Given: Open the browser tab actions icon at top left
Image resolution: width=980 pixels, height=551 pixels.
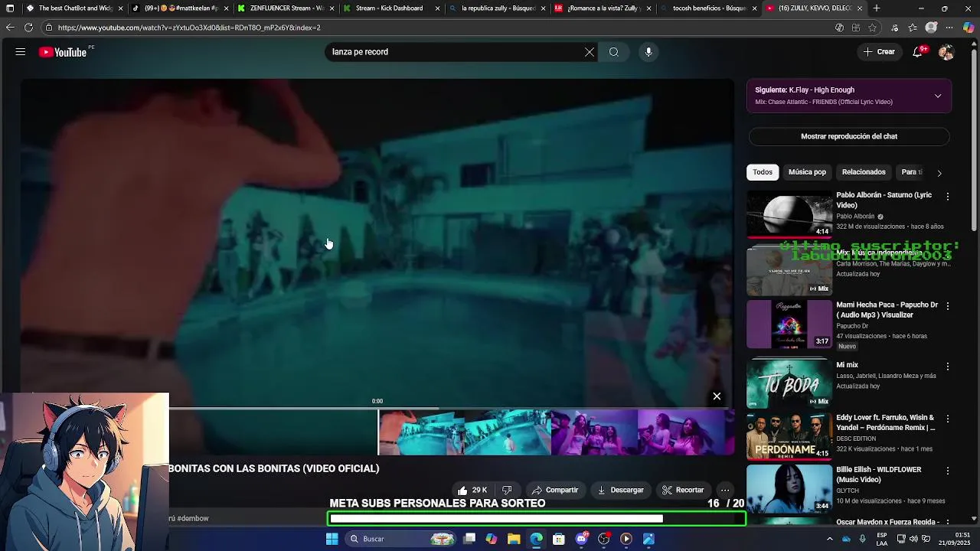Looking at the screenshot, I should [x=10, y=8].
